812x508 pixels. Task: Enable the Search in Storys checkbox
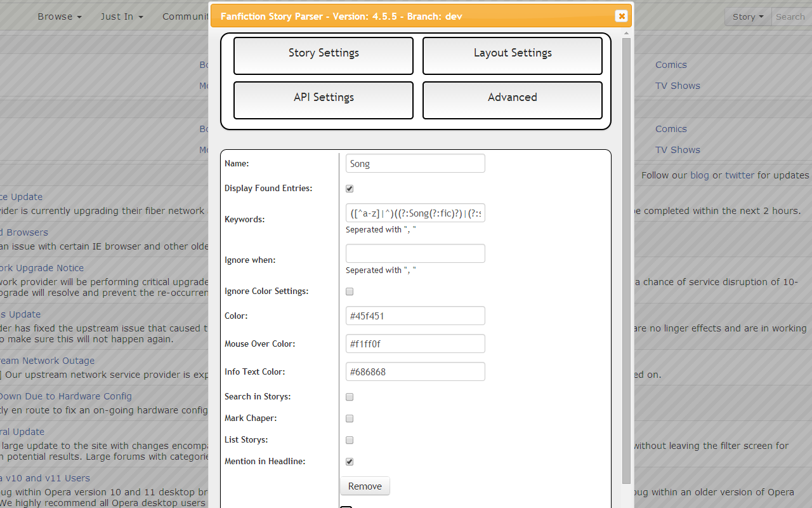click(350, 397)
